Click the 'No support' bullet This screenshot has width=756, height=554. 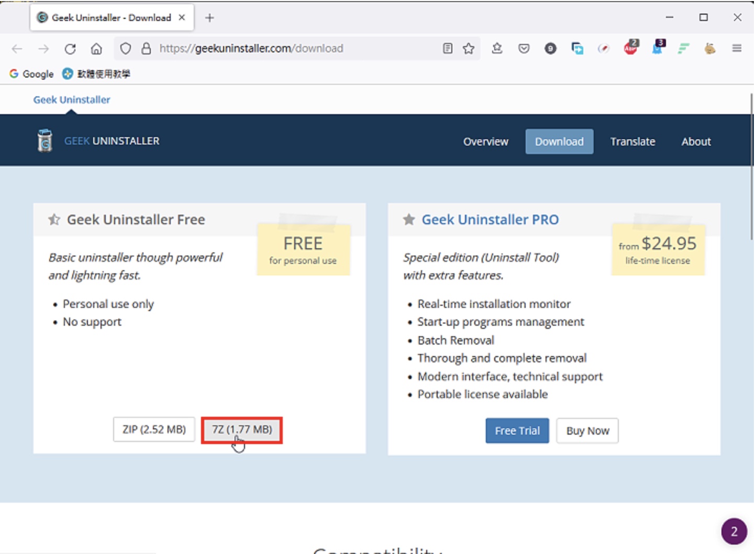click(92, 322)
